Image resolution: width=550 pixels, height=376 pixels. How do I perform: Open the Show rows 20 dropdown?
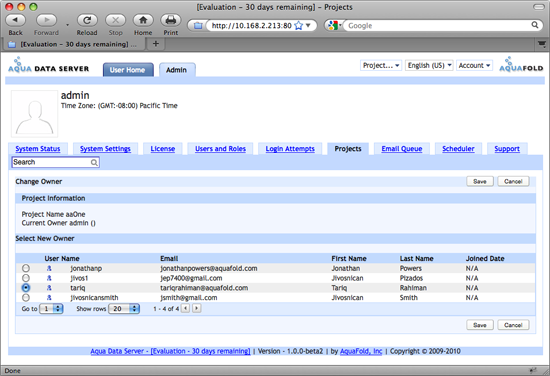(x=124, y=309)
